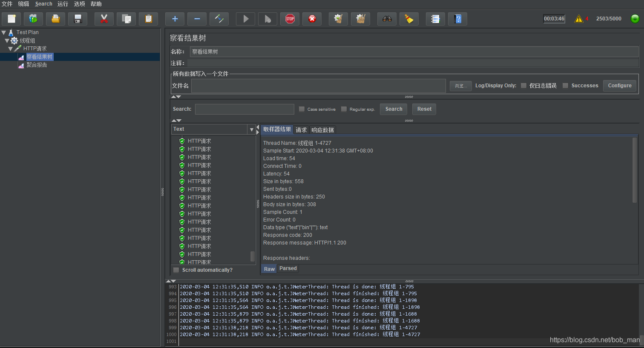Stop the test with STOP icon
The width and height of the screenshot is (644, 348).
click(290, 19)
